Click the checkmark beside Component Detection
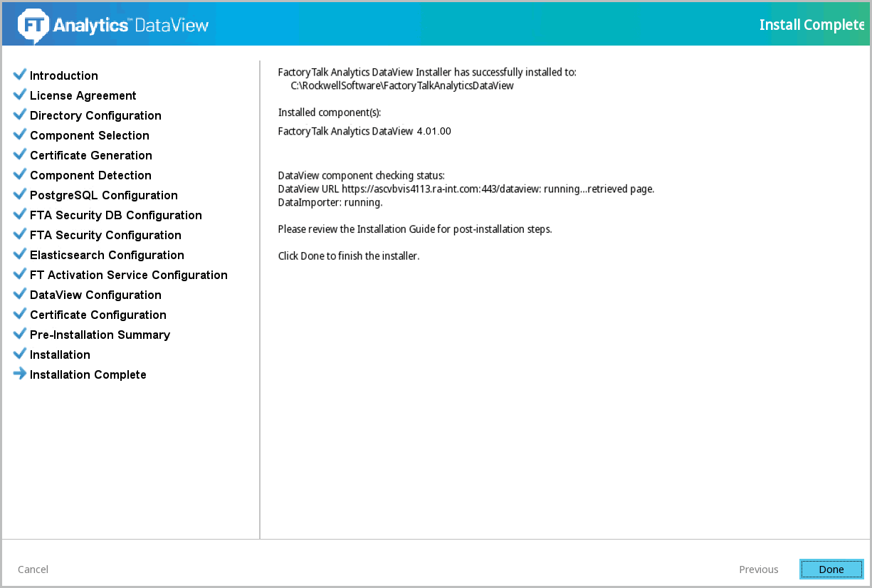872x588 pixels. point(20,174)
